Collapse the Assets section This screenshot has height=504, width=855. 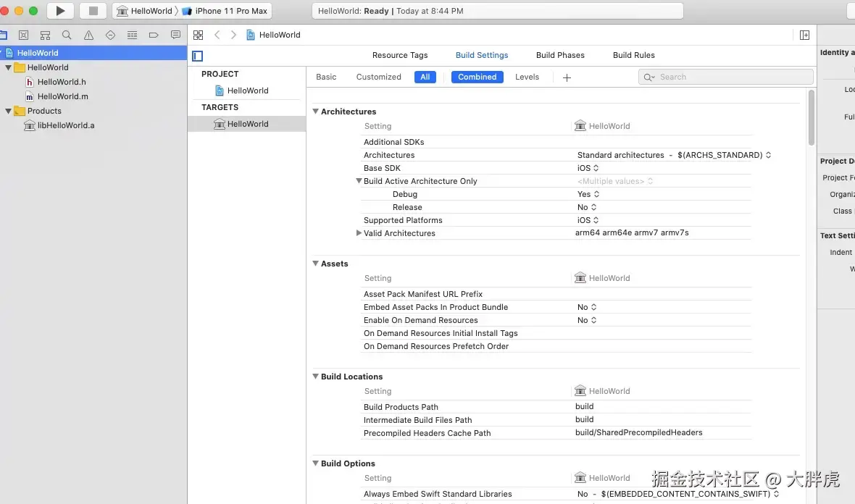tap(315, 263)
